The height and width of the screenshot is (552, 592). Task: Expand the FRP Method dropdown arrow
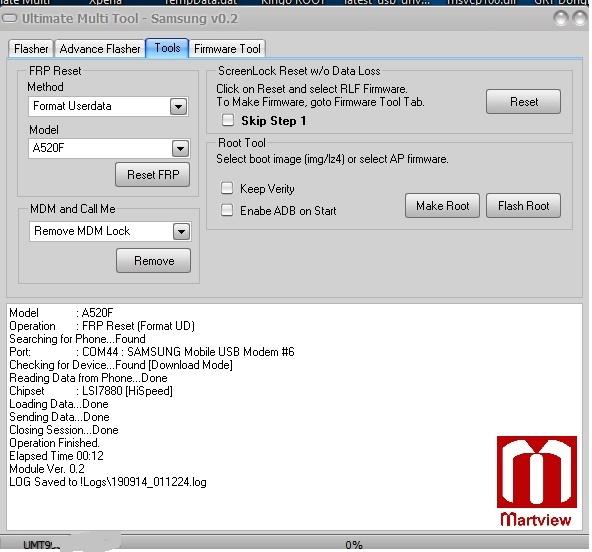coord(178,106)
